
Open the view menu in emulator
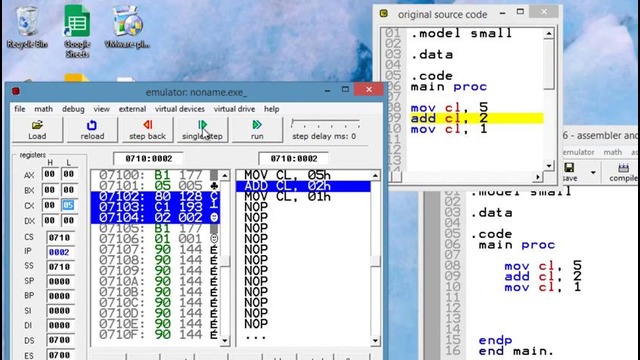click(101, 109)
